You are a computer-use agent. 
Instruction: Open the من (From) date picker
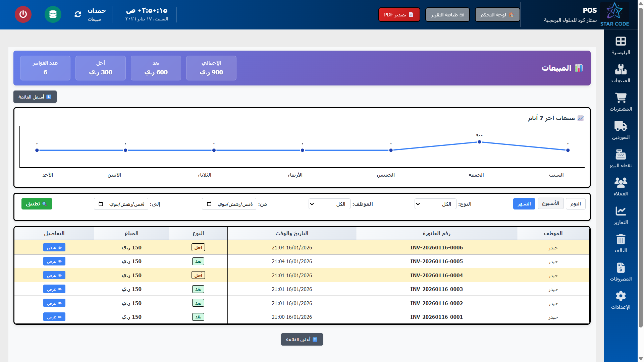[x=210, y=203]
